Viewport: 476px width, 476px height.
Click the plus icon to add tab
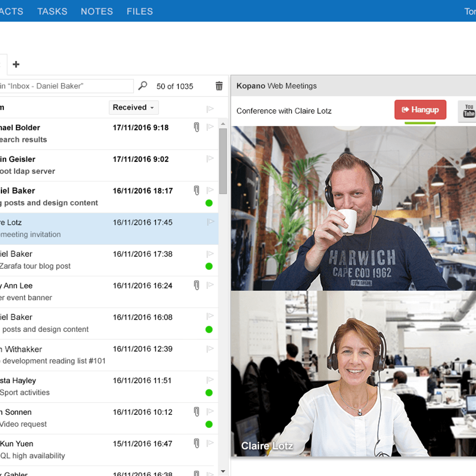pos(16,64)
